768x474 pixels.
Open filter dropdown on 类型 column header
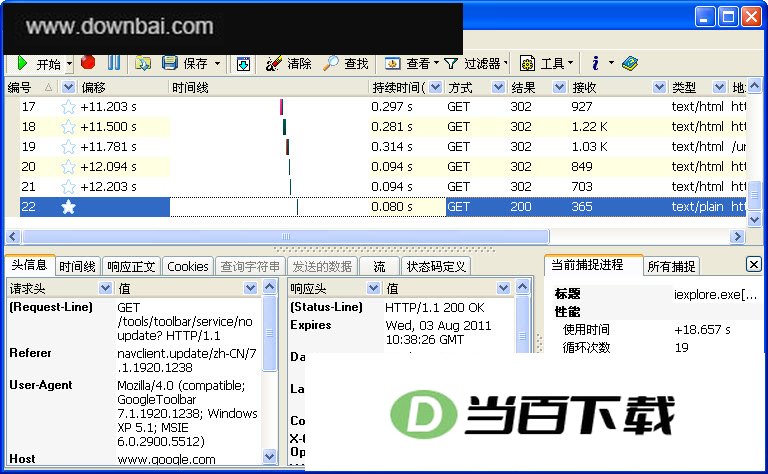tap(719, 87)
